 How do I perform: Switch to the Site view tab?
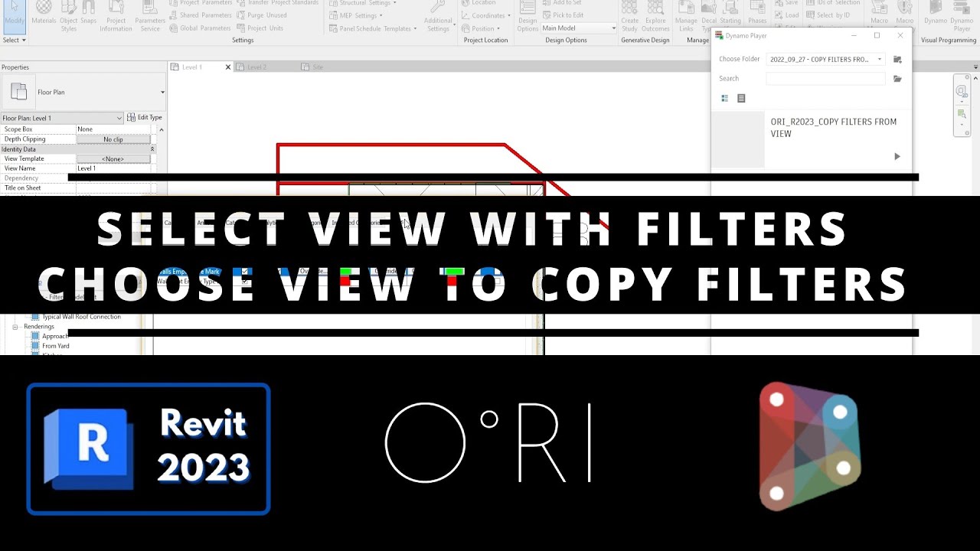[x=317, y=67]
